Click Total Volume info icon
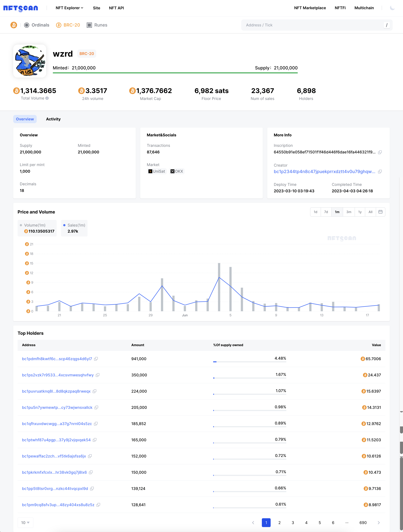Screen dimensions: 403x532 47,98
